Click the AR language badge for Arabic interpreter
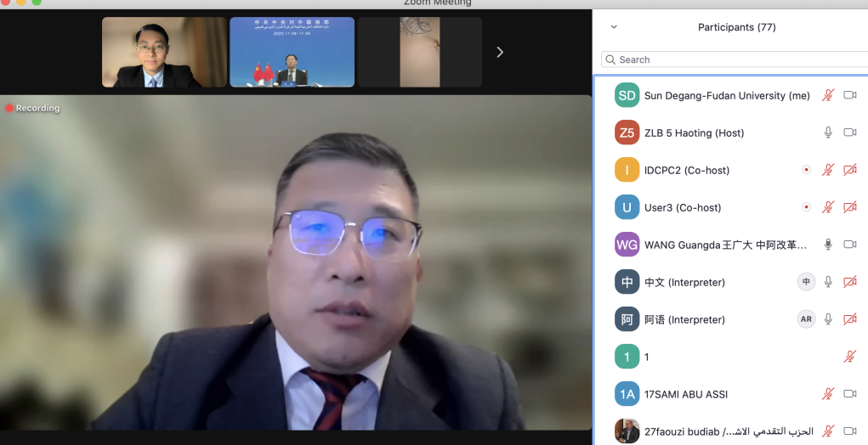The image size is (868, 445). coord(806,319)
